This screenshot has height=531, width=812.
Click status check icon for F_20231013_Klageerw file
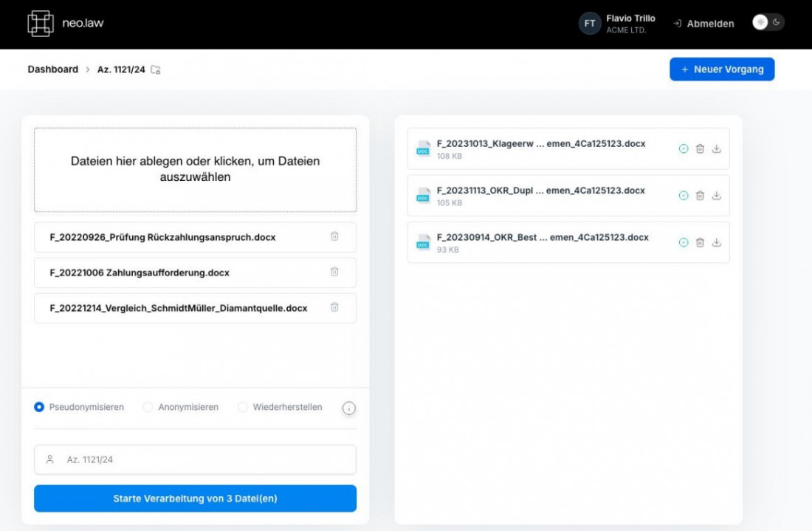(x=684, y=148)
